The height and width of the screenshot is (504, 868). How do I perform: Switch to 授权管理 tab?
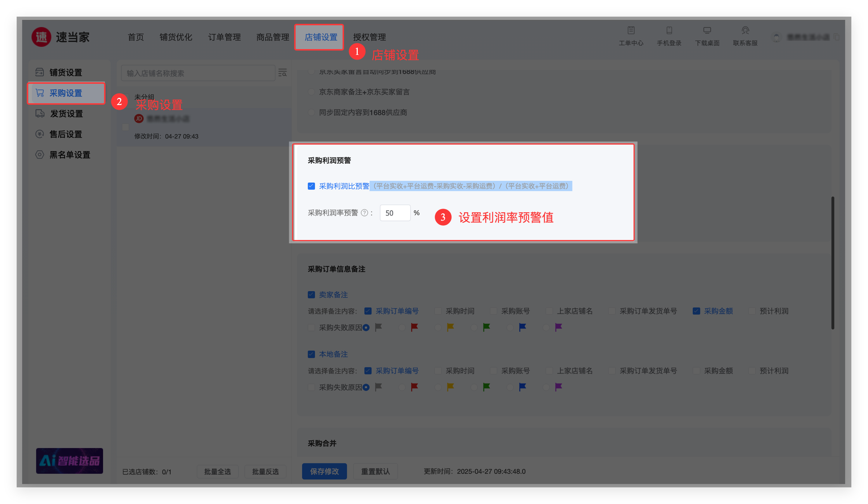(x=369, y=37)
